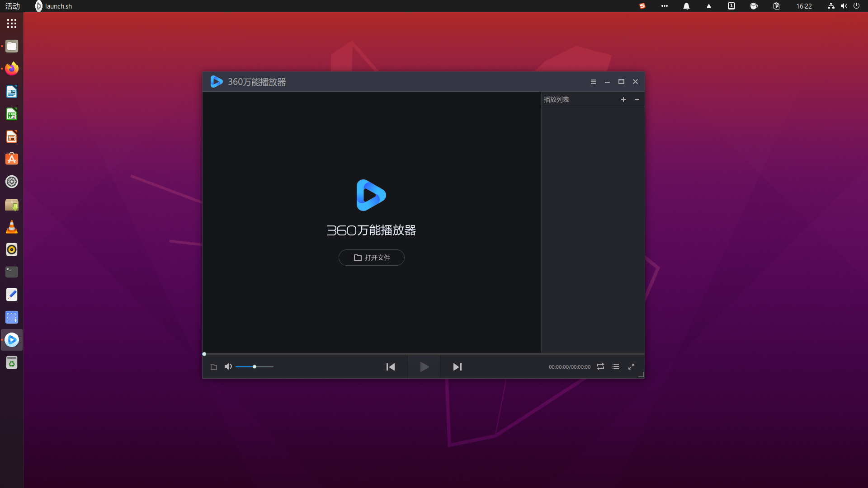Click the 360万能播放器 logo in title bar
The height and width of the screenshot is (488, 868).
click(217, 82)
